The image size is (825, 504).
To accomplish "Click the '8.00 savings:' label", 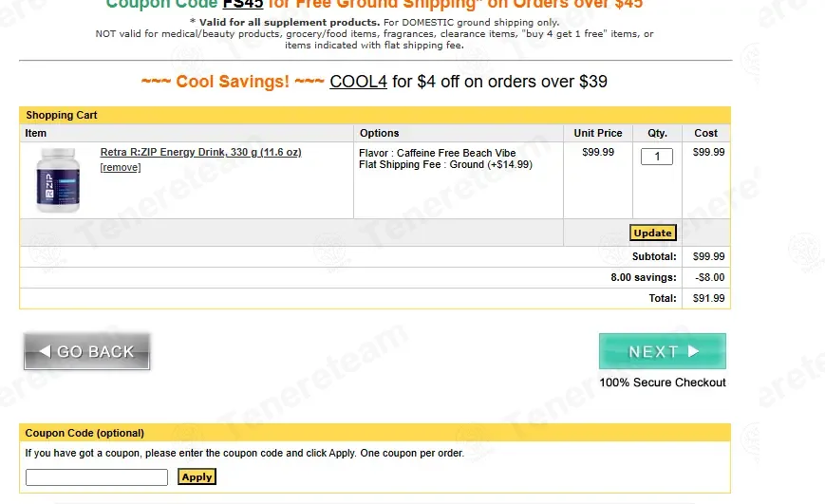I will click(x=644, y=277).
